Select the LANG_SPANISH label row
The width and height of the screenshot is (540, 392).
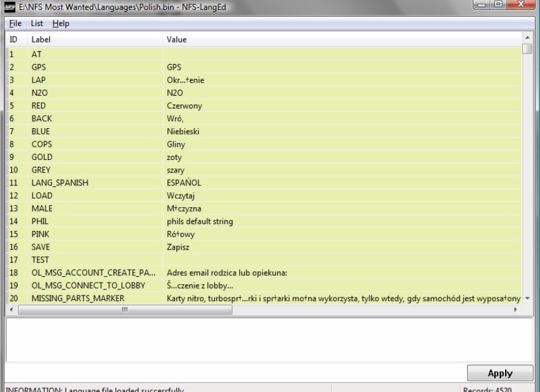[x=263, y=183]
